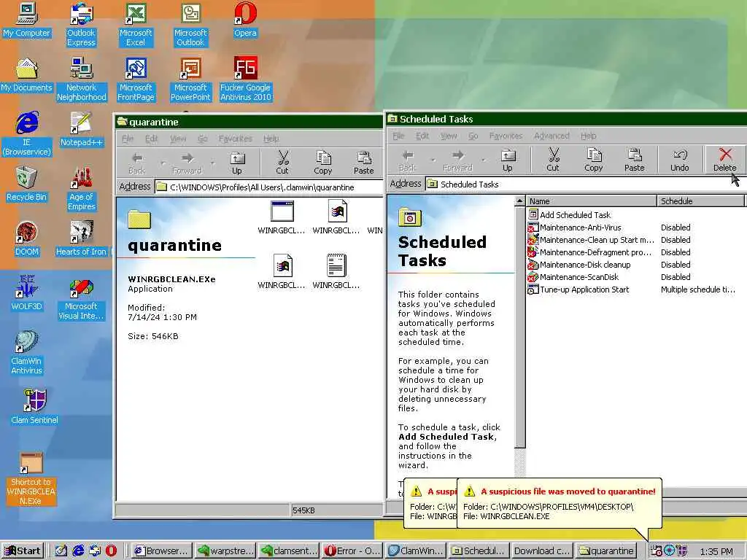Sort tasks by the Name column header
The height and width of the screenshot is (560, 747).
pyautogui.click(x=591, y=201)
